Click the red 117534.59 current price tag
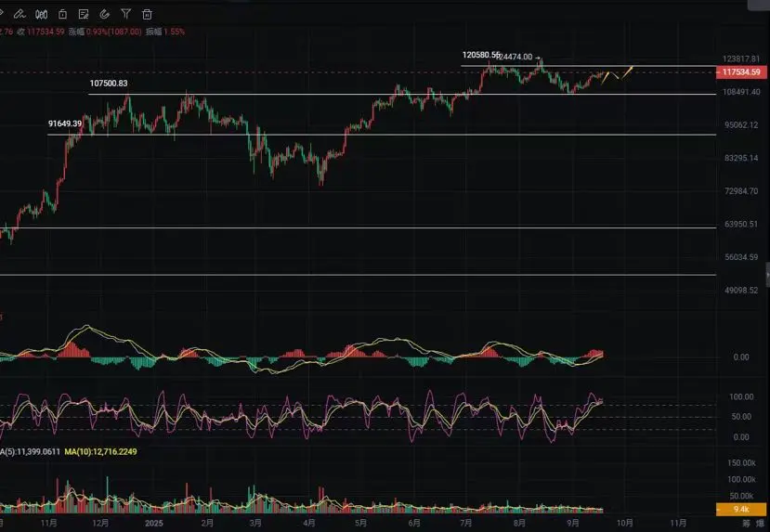The width and height of the screenshot is (770, 532). point(741,72)
